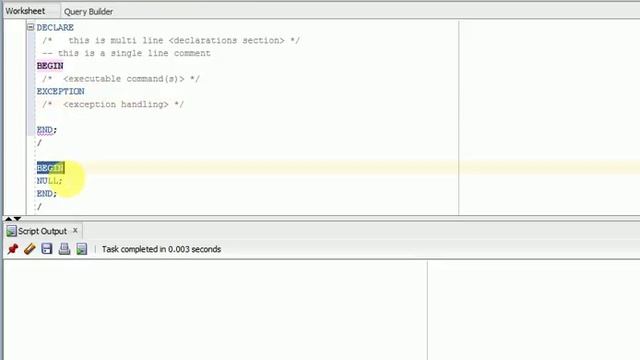Image resolution: width=640 pixels, height=360 pixels.
Task: Click the first BEGIN keyword
Action: 50,66
